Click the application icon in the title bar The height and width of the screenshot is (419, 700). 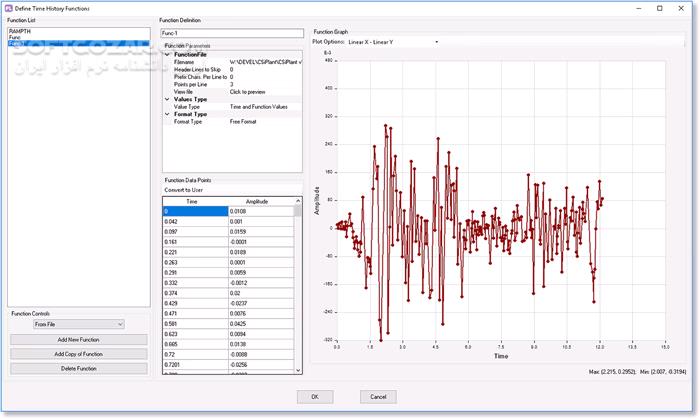coord(7,8)
